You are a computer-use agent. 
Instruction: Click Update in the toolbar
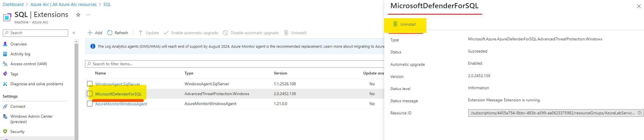tap(149, 33)
